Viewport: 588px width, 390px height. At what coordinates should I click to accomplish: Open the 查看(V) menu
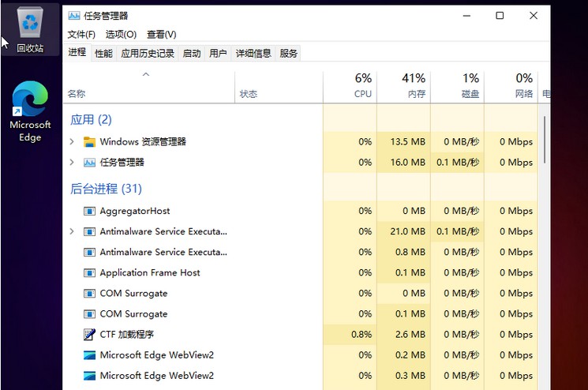(x=162, y=35)
